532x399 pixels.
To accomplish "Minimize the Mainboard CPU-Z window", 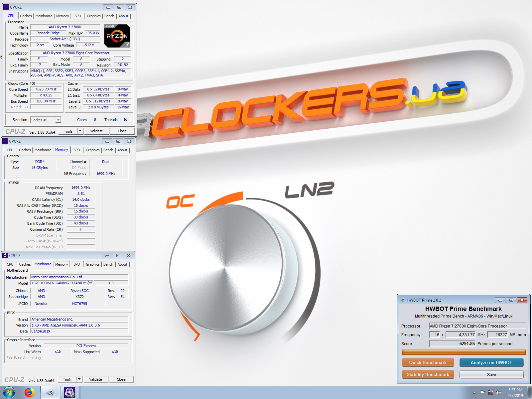I will (107, 255).
